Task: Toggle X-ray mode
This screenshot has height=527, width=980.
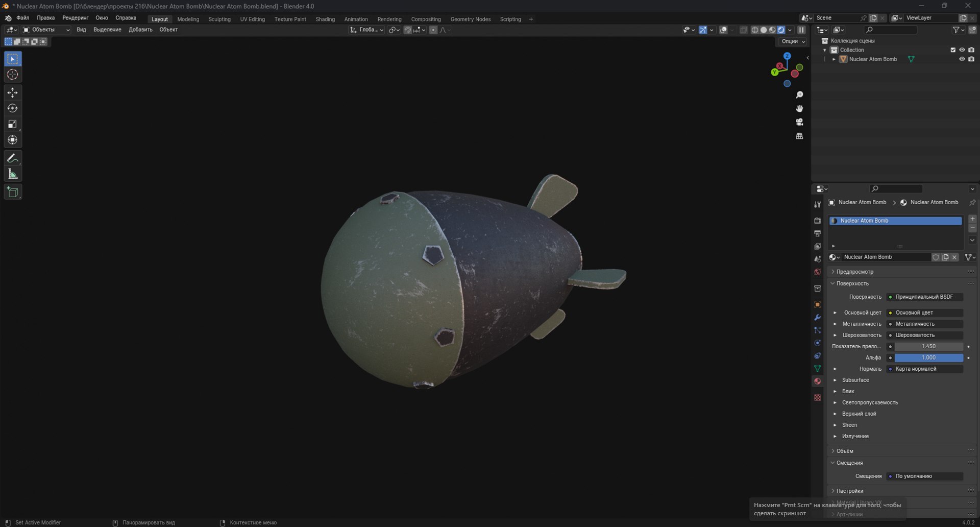Action: [x=744, y=30]
